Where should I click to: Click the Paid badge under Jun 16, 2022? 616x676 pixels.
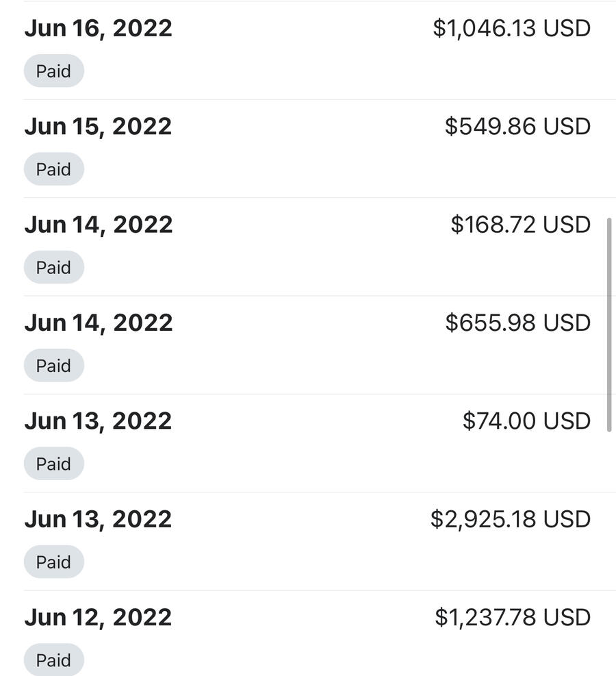tap(53, 71)
